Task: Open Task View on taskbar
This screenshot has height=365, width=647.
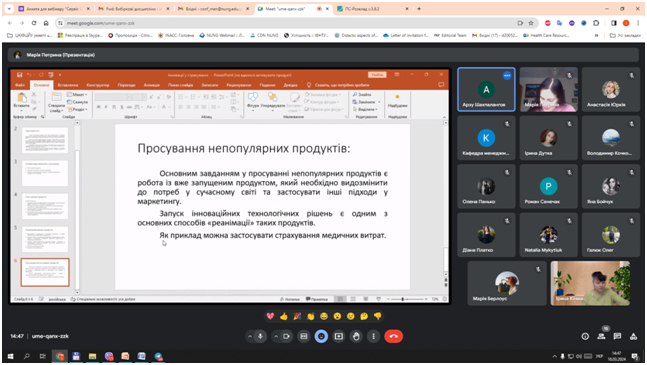Action: click(x=43, y=356)
